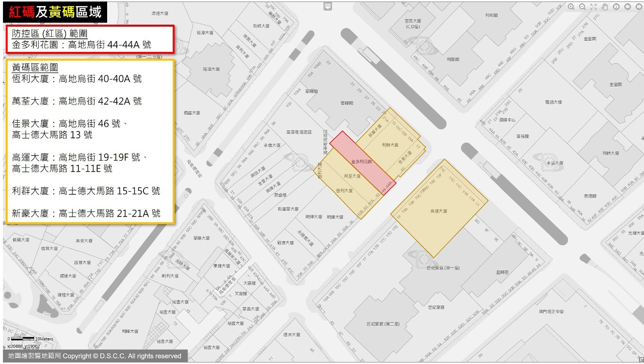Image resolution: width=644 pixels, height=364 pixels.
Task: Click the full extent arrows icon
Action: tap(594, 7)
